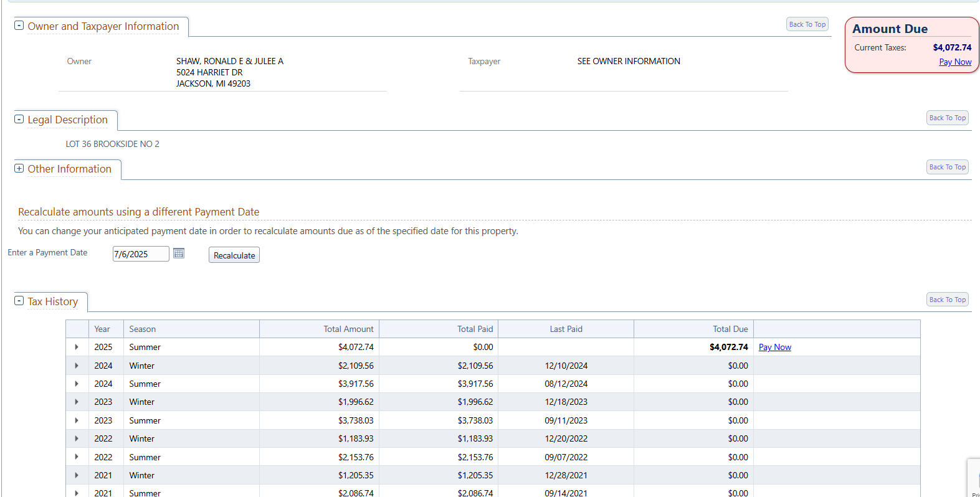Collapse the Tax History section
The width and height of the screenshot is (980, 497).
click(19, 301)
